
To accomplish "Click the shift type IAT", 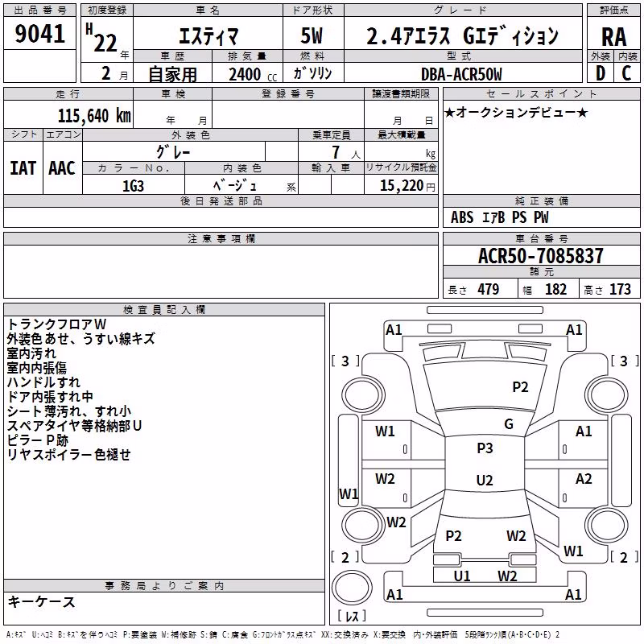I will [x=23, y=168].
